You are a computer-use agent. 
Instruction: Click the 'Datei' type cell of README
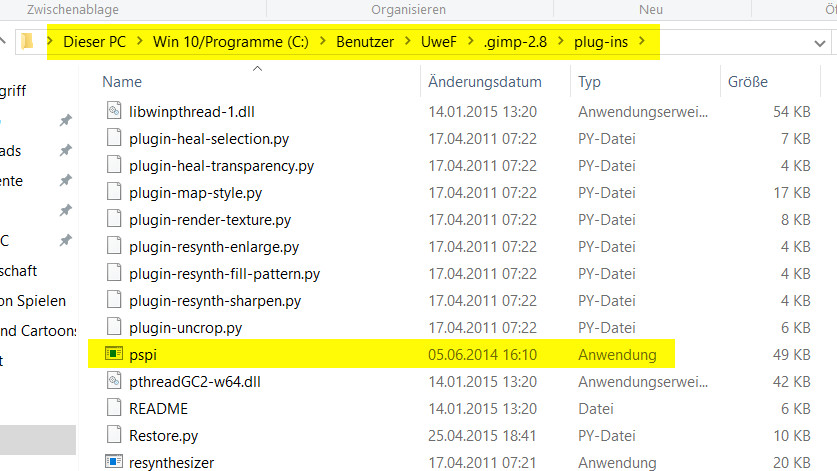[x=596, y=409]
